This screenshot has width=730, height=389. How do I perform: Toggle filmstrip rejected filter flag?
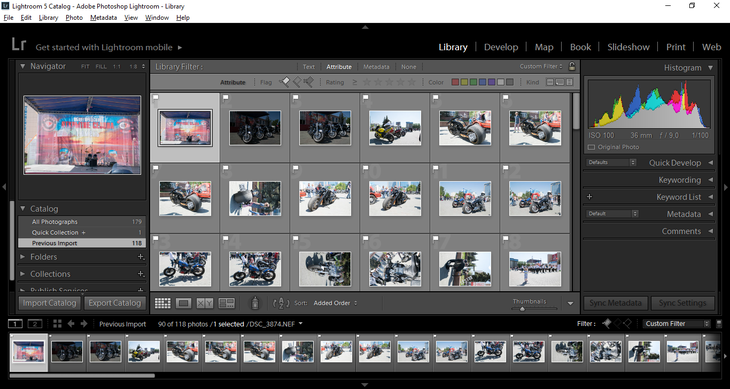click(628, 323)
